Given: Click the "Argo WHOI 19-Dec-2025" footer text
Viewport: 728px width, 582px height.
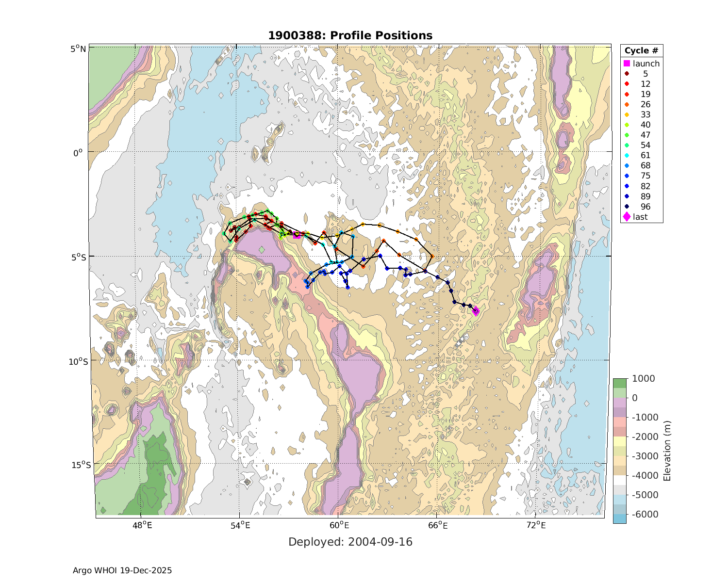Looking at the screenshot, I should click(x=122, y=570).
